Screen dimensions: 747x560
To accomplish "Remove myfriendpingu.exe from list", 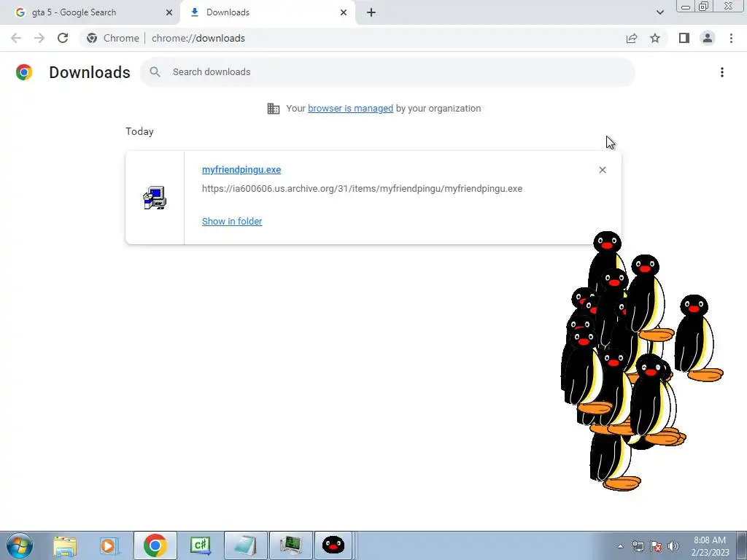I will (x=603, y=170).
